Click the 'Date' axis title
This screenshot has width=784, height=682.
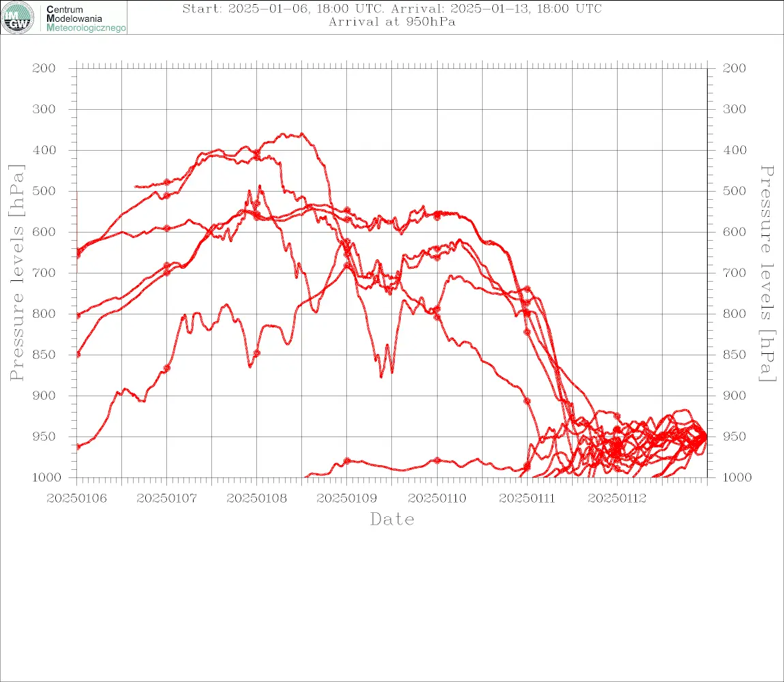click(393, 520)
